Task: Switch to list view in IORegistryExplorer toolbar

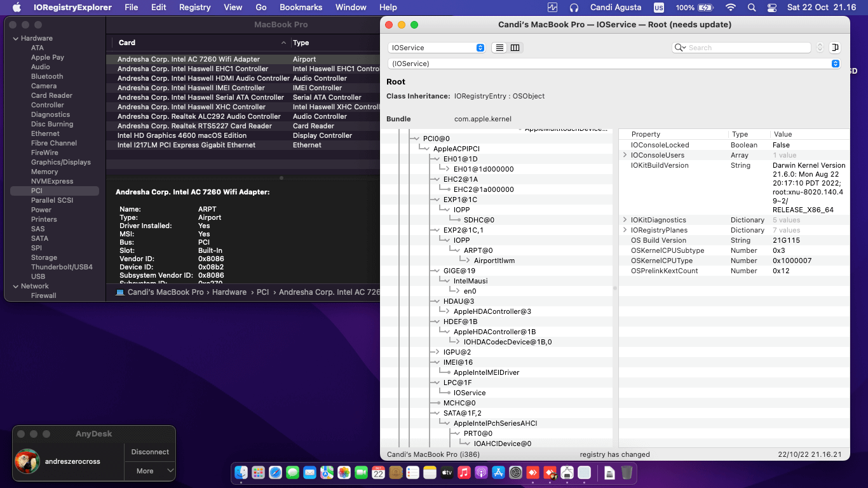Action: click(x=499, y=48)
